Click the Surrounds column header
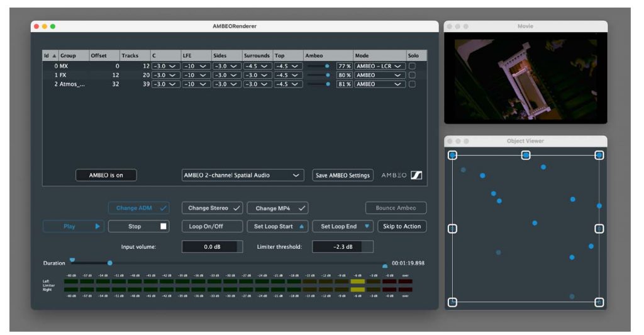The width and height of the screenshot is (644, 335). (x=257, y=55)
